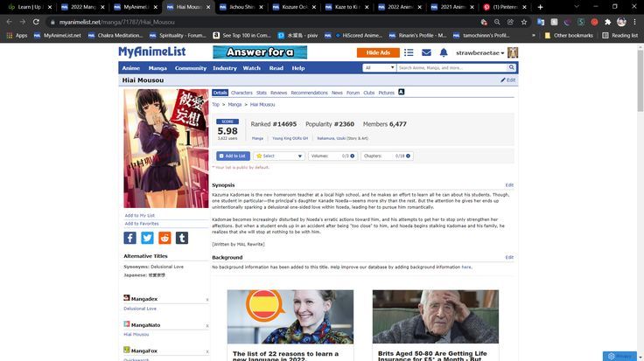Open tab search dropdown arrow
Viewport: 644px width, 361px height.
coord(577,7)
